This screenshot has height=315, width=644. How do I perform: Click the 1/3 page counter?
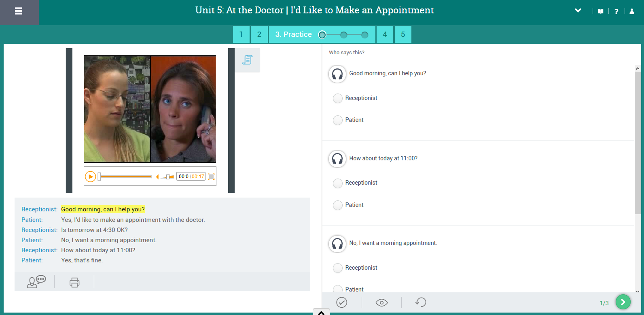[x=604, y=303]
